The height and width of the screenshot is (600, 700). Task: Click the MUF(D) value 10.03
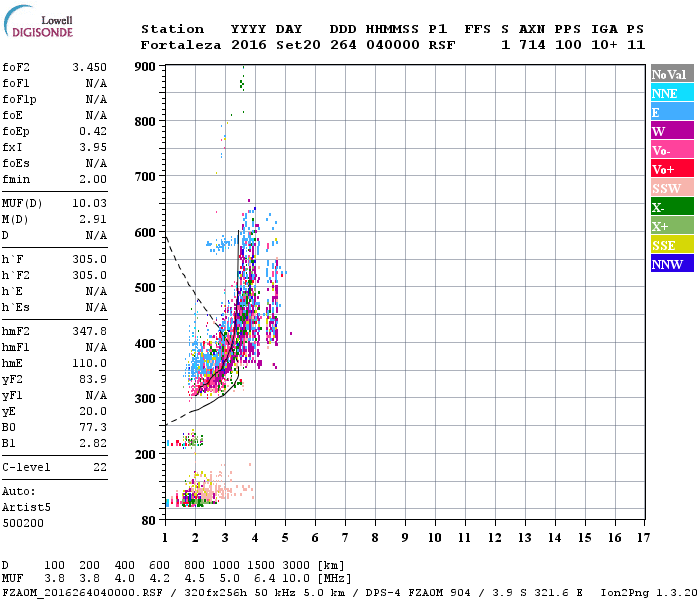pyautogui.click(x=89, y=204)
